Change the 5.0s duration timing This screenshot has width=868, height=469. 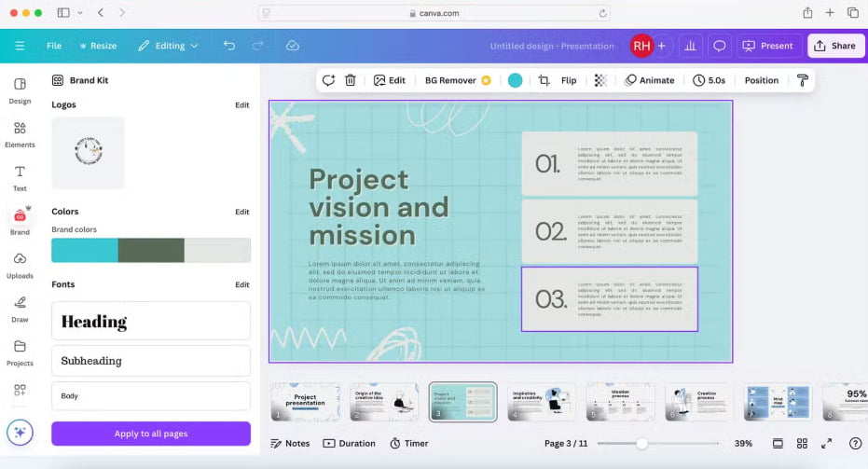coord(710,80)
